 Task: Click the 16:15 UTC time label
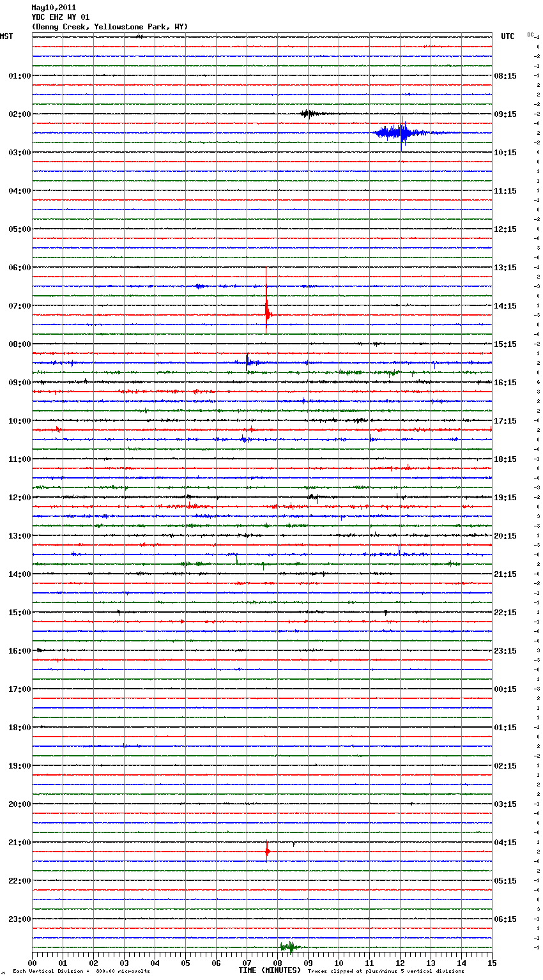(x=505, y=383)
